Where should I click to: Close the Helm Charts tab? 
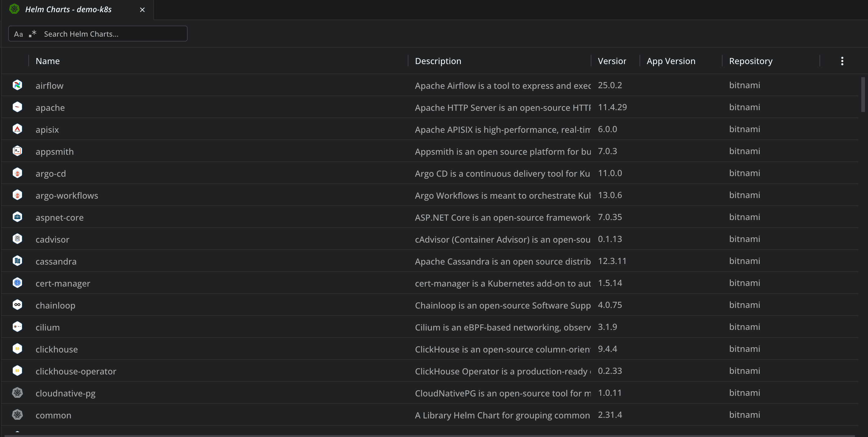tap(142, 10)
